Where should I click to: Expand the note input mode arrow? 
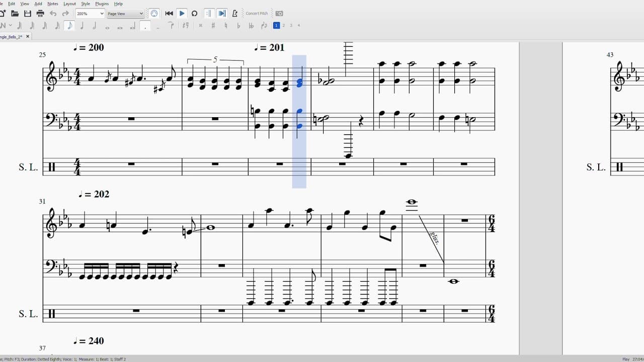coord(11,26)
